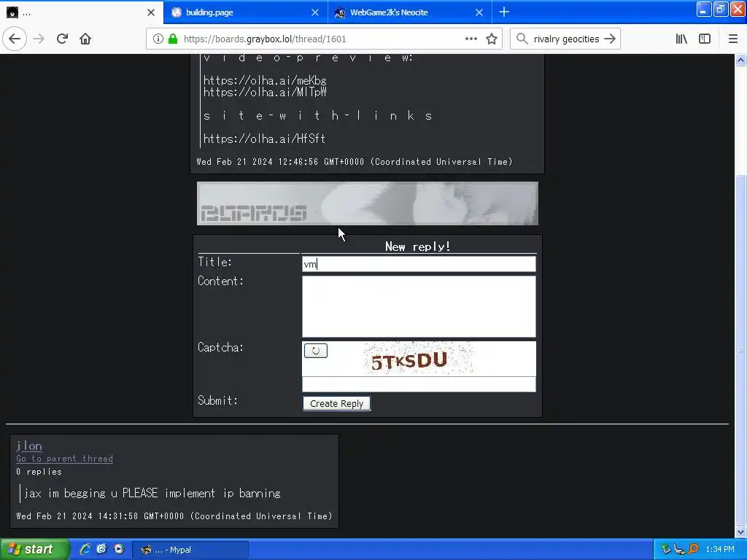
Task: Refresh the captcha image
Action: 315,351
